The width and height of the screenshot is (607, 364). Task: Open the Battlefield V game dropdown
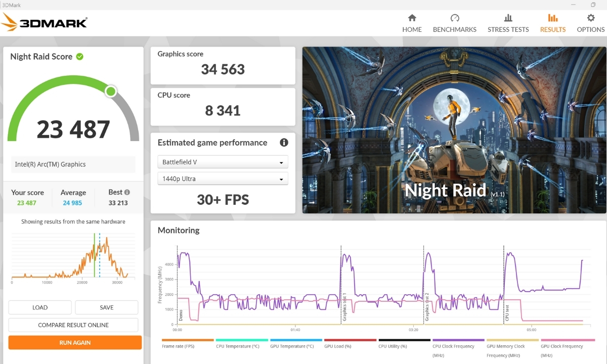223,162
